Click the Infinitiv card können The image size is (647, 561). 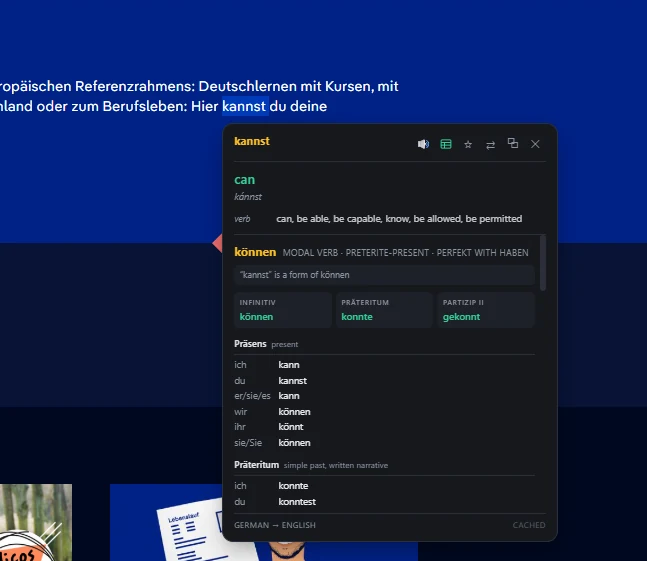pyautogui.click(x=282, y=310)
